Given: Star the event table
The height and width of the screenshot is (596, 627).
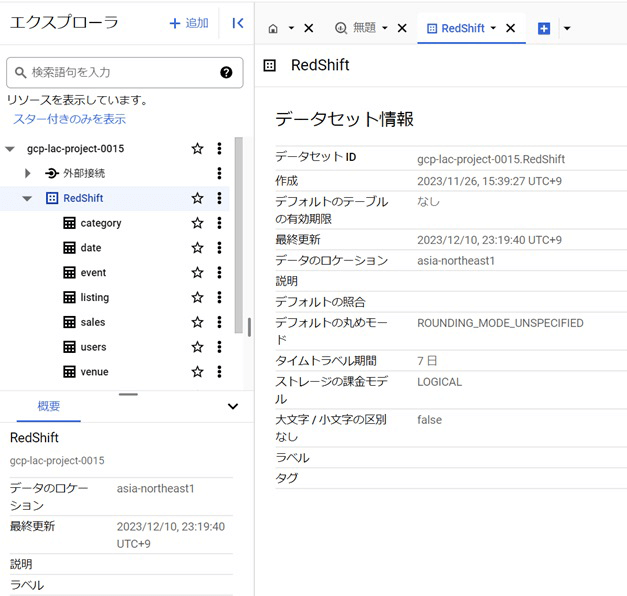Looking at the screenshot, I should click(x=197, y=272).
